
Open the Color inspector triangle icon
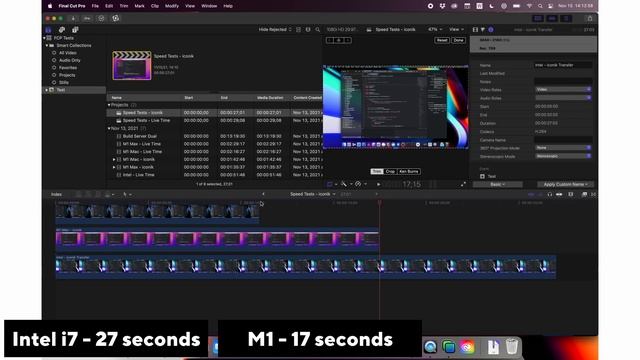[x=483, y=29]
